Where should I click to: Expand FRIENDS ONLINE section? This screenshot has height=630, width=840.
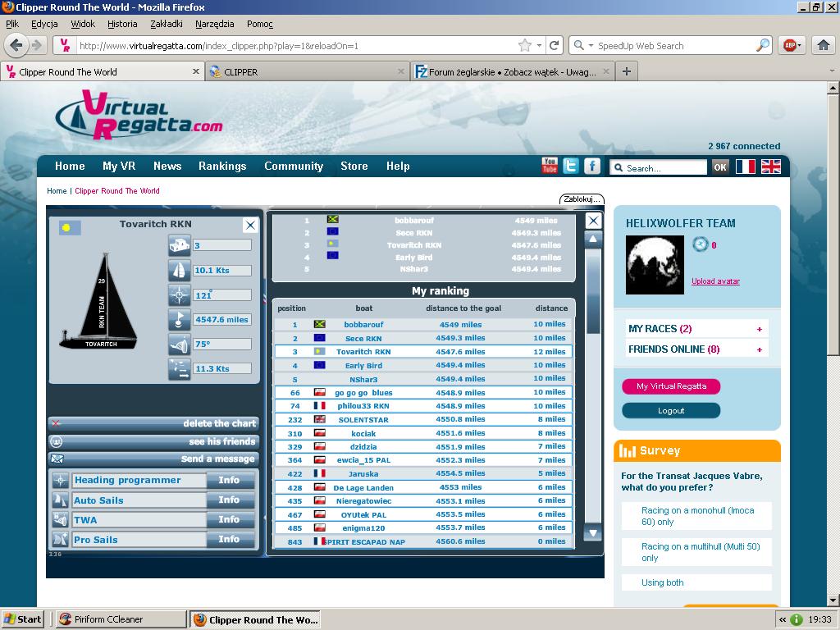[x=759, y=349]
